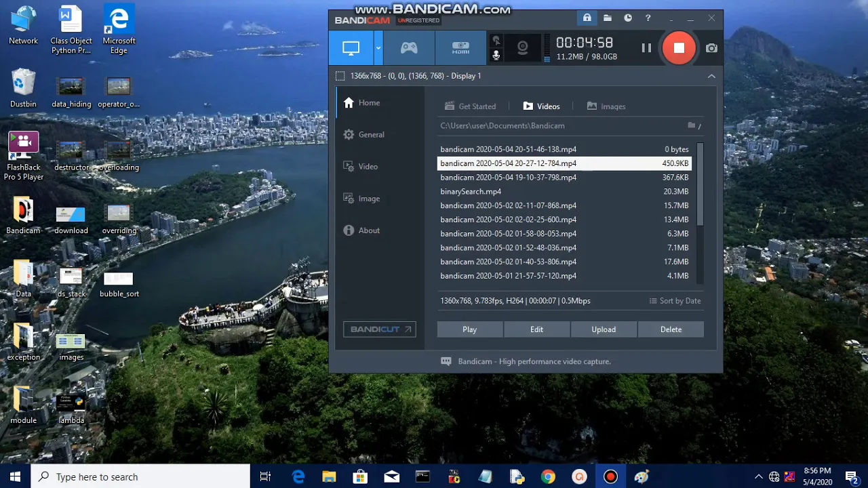Open the Sort by Date dropdown
This screenshot has height=488, width=868.
click(x=675, y=301)
